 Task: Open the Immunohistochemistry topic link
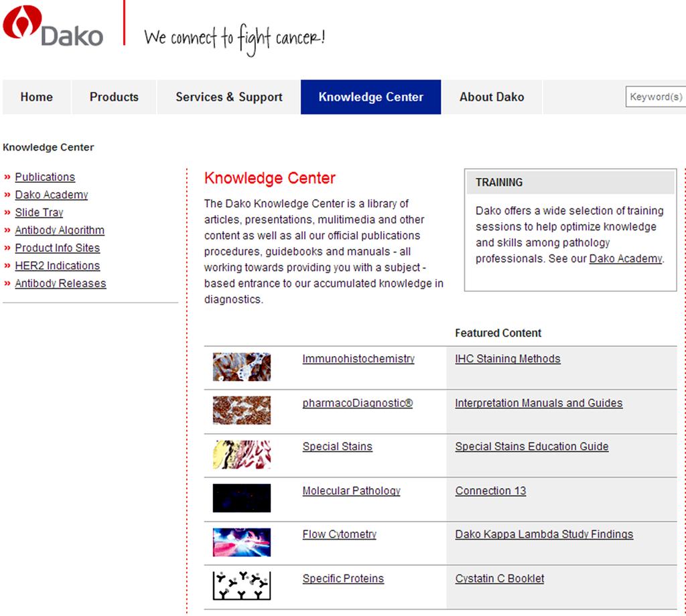358,359
